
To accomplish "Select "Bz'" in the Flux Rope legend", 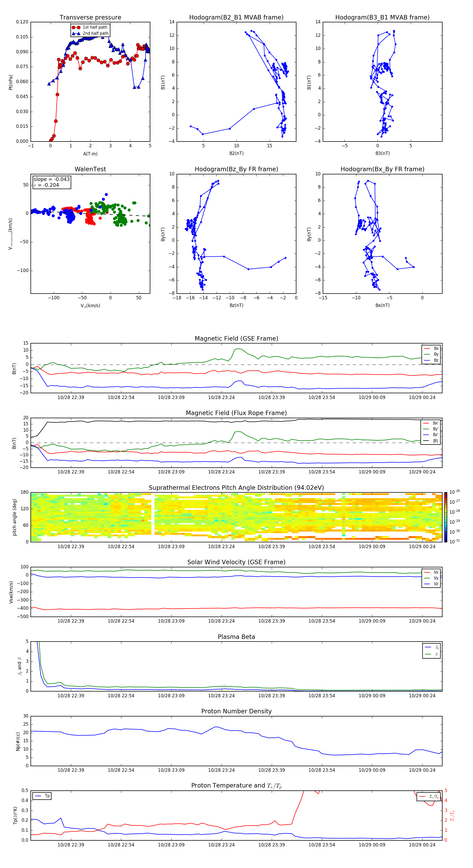I will [x=431, y=435].
